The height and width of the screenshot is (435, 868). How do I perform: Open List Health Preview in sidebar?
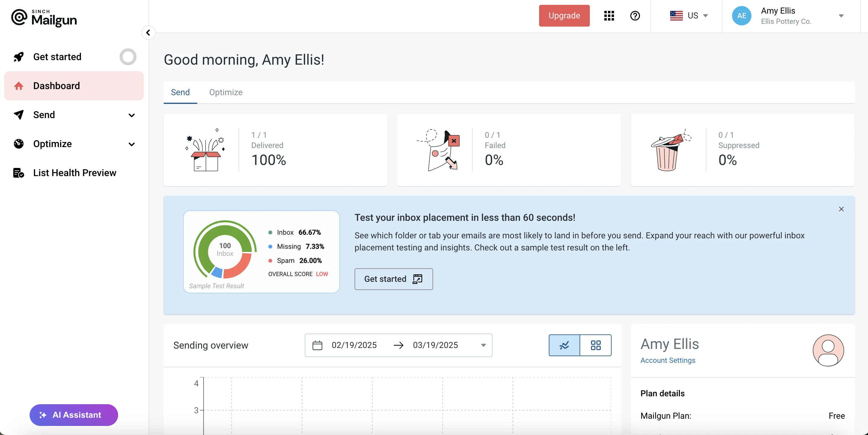[x=75, y=173]
